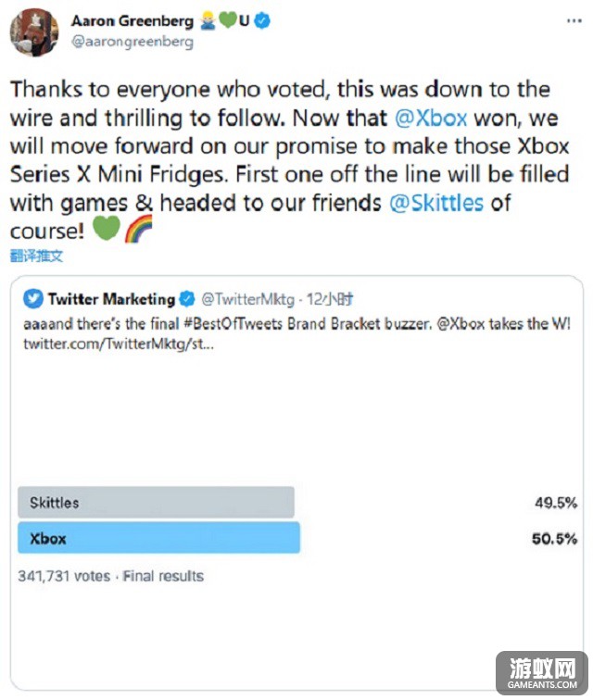Follow the @Xbox mention link

[x=431, y=118]
